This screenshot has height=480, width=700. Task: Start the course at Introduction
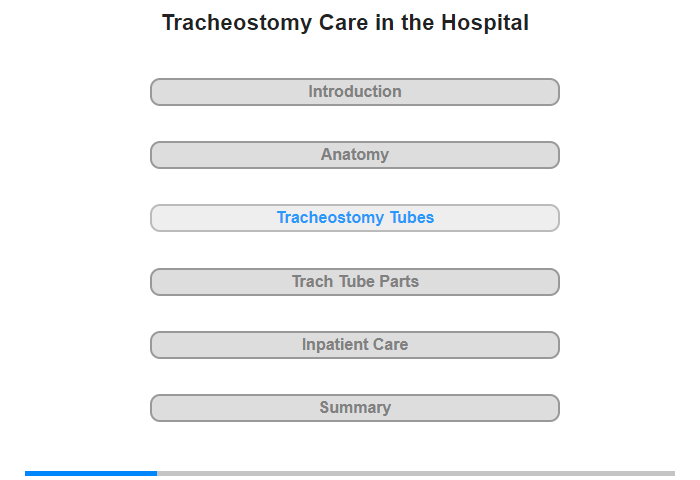[355, 92]
